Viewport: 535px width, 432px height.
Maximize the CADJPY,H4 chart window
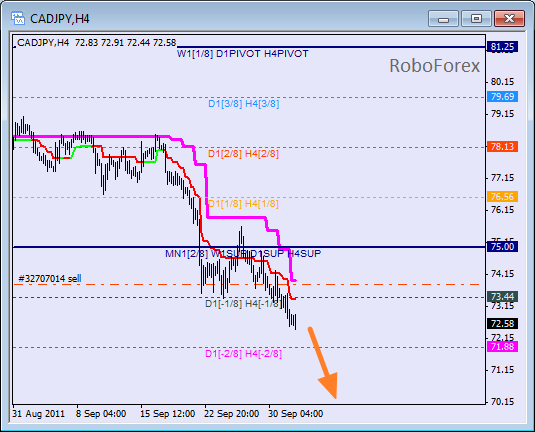tap(476, 18)
